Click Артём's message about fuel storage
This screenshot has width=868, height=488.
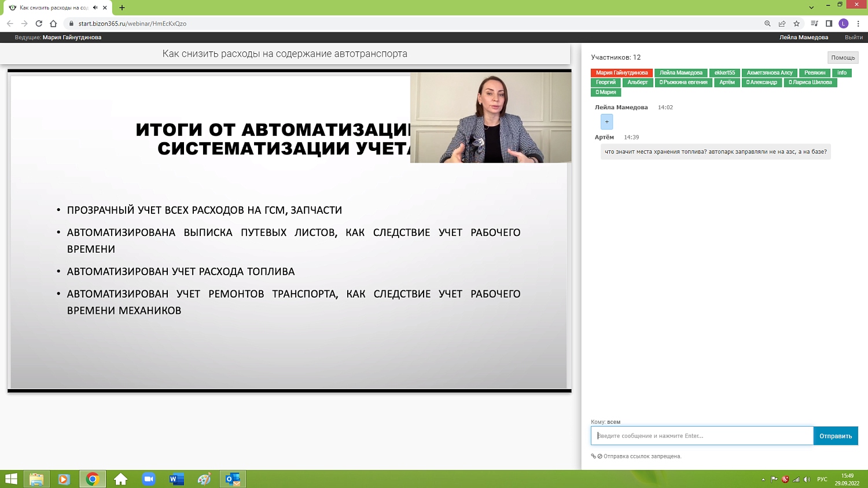716,151
